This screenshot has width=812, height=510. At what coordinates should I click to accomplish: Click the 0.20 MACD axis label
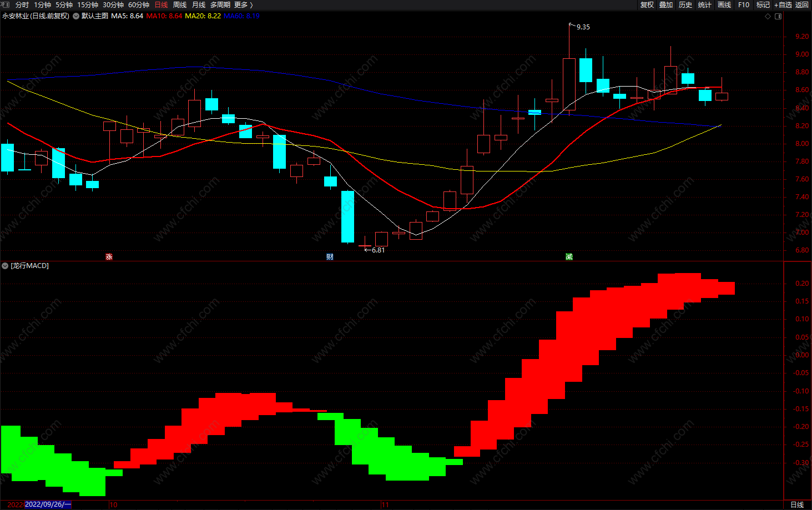[x=802, y=283]
